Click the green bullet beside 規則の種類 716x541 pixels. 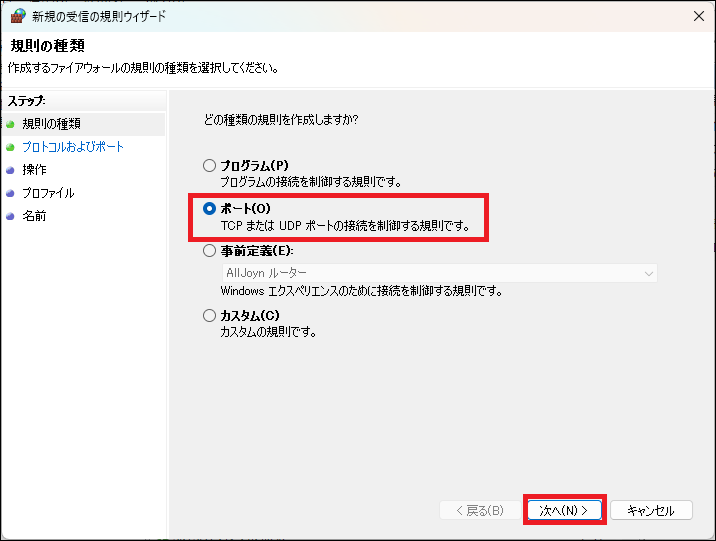point(11,124)
